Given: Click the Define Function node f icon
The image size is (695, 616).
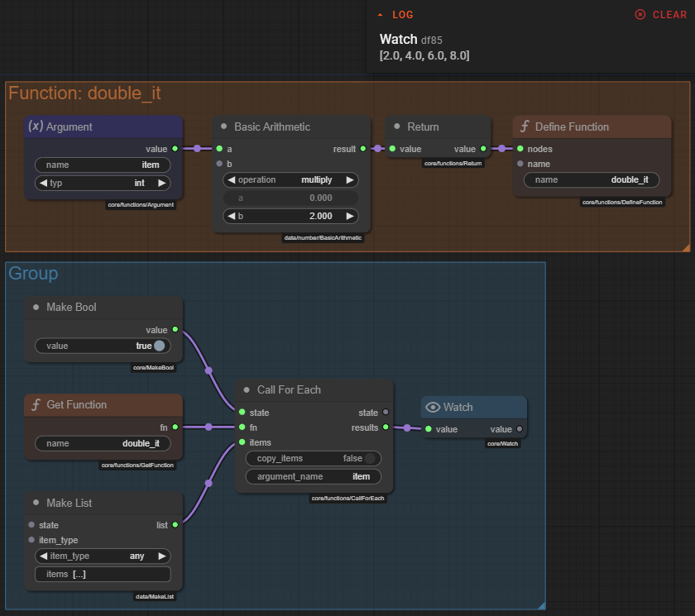Looking at the screenshot, I should 525,127.
